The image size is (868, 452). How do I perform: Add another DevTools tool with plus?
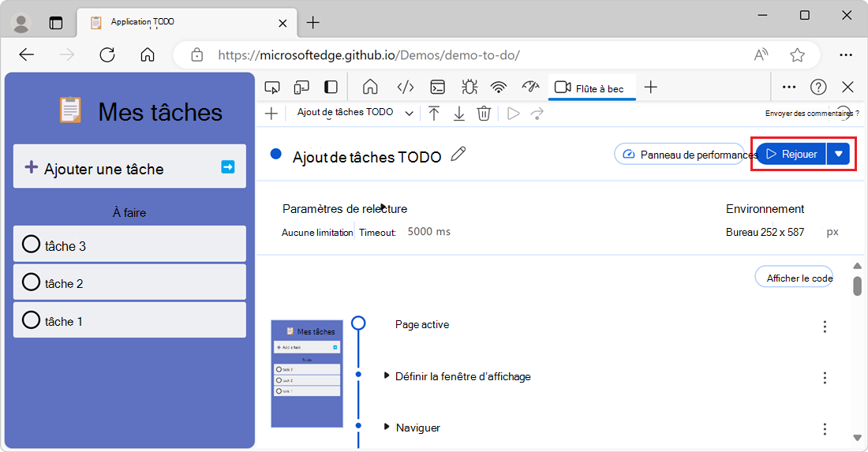651,87
